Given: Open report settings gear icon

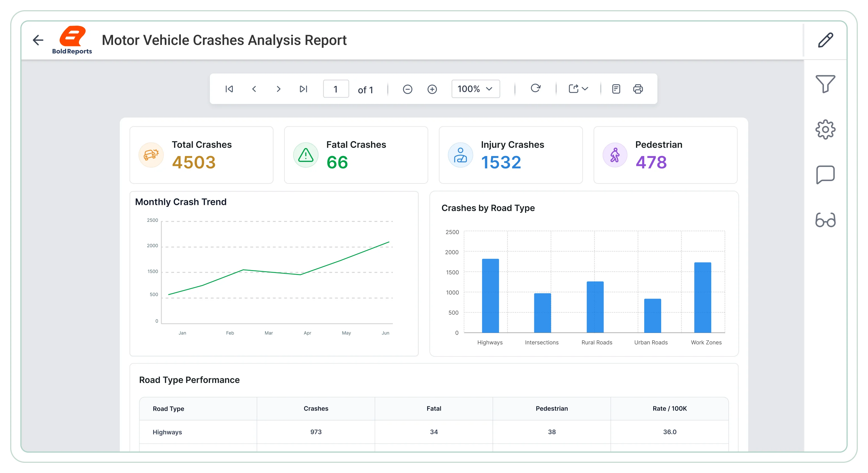Looking at the screenshot, I should coord(825,129).
